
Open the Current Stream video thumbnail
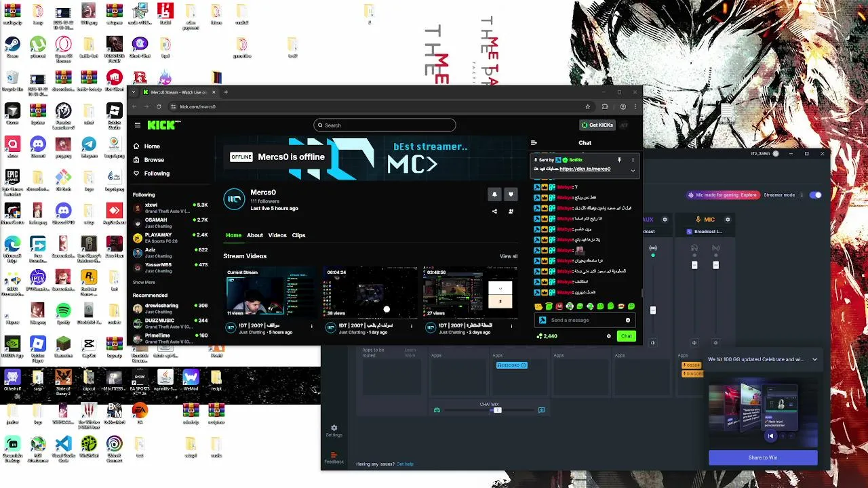click(270, 292)
